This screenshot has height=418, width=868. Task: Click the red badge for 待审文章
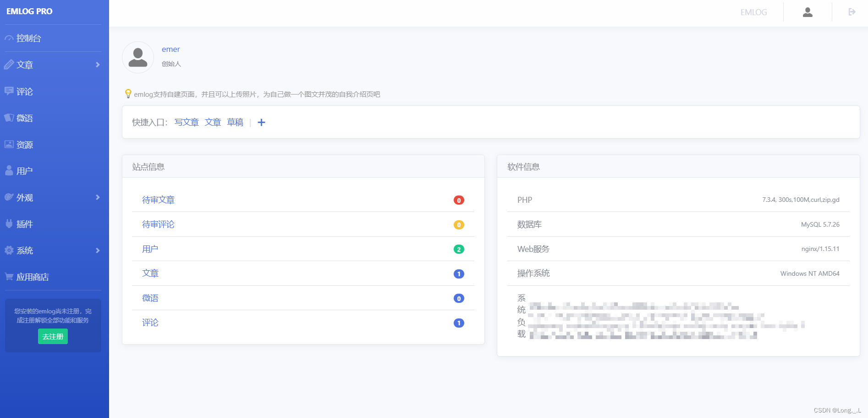click(x=459, y=200)
